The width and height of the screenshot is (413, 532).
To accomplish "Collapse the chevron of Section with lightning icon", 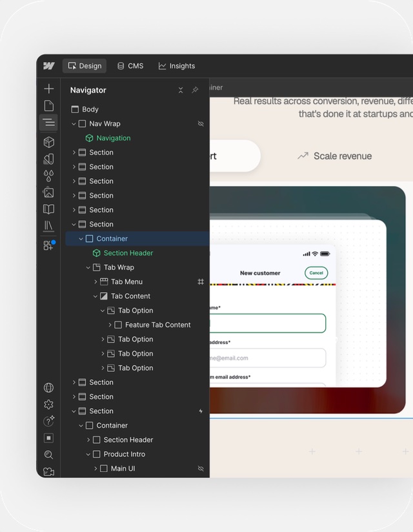I will coord(74,411).
